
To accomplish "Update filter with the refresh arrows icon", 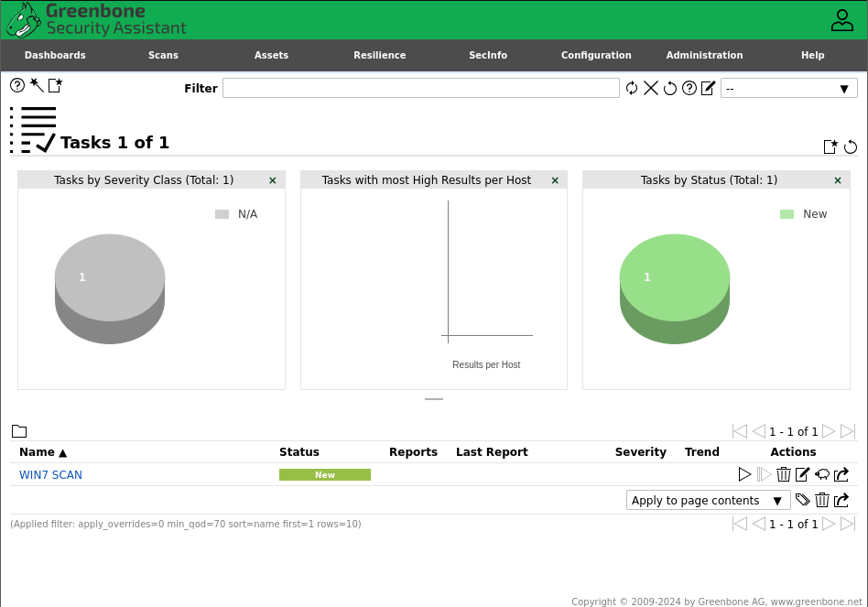I will click(x=632, y=88).
